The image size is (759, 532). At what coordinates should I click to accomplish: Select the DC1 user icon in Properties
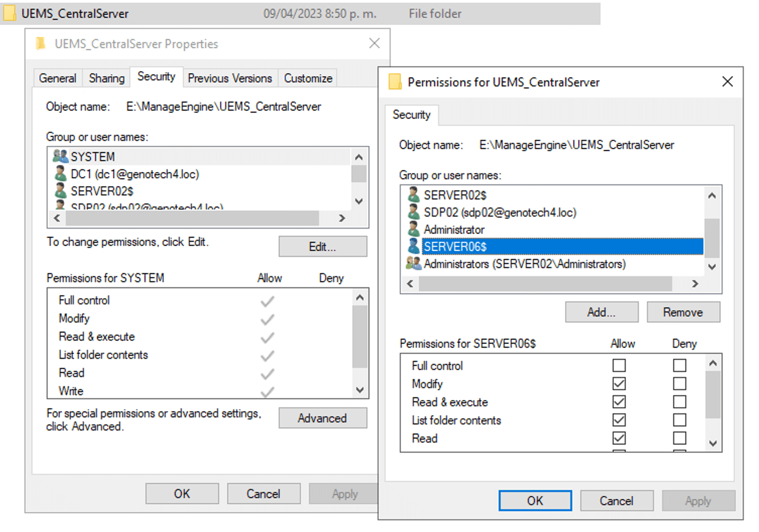pos(61,174)
